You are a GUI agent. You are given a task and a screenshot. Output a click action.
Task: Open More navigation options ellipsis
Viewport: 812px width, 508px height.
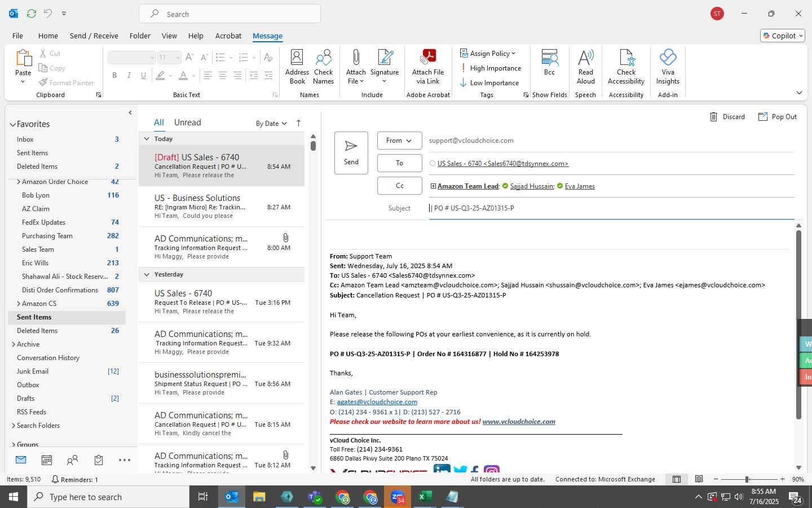(x=125, y=460)
